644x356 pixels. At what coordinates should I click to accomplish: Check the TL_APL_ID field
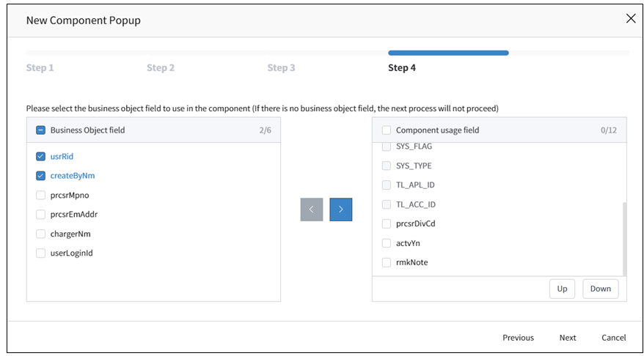386,185
